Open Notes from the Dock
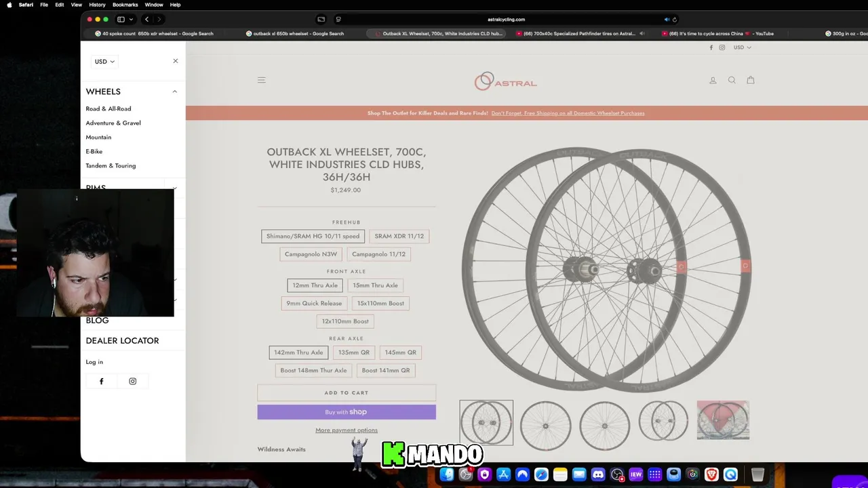This screenshot has width=868, height=488. (560, 474)
